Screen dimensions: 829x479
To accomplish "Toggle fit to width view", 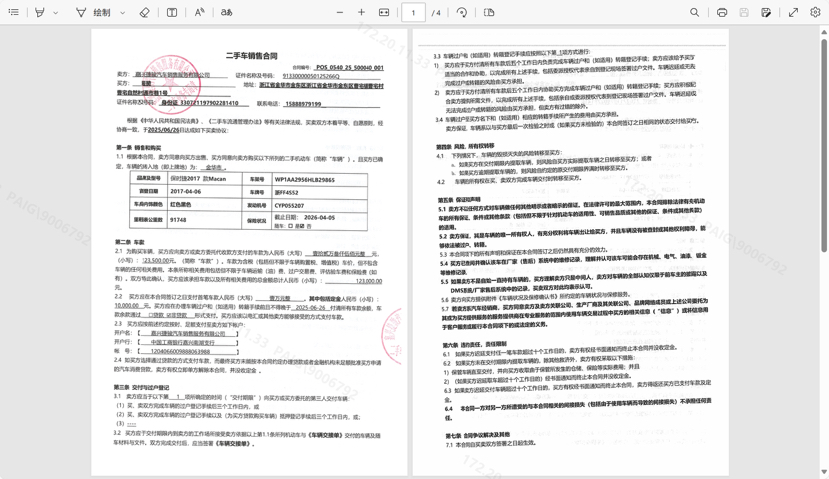I will point(384,13).
